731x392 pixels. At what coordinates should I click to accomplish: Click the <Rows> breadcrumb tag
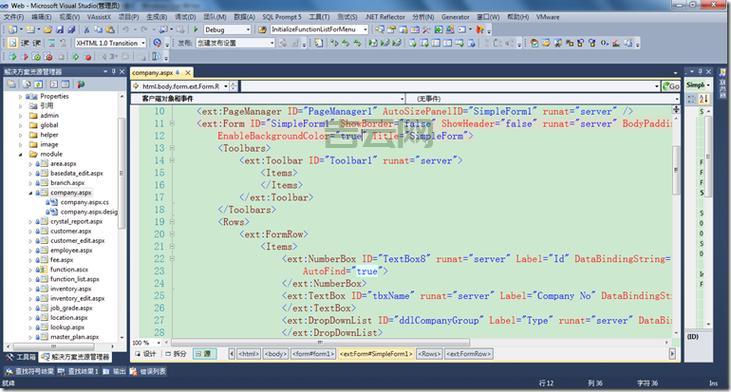click(x=429, y=354)
